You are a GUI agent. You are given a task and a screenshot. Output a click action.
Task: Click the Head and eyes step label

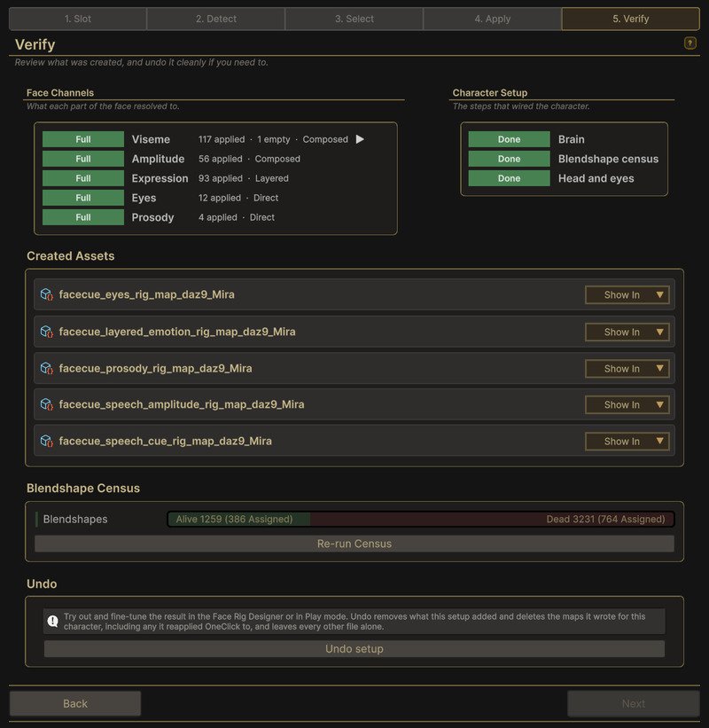(596, 178)
